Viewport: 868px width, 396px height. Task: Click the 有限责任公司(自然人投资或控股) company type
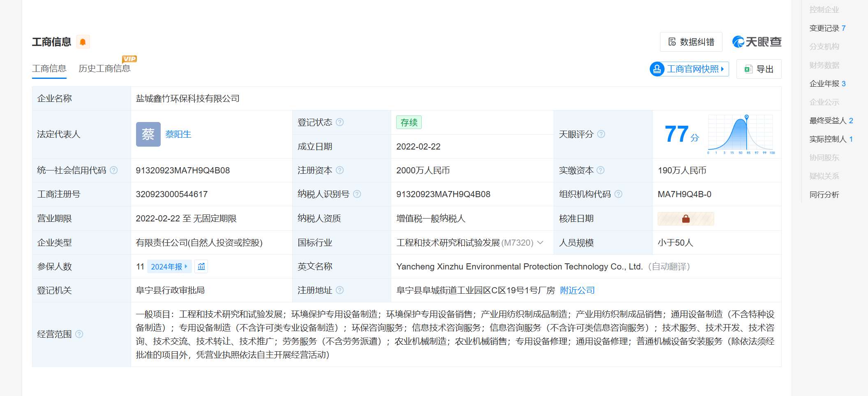[199, 243]
